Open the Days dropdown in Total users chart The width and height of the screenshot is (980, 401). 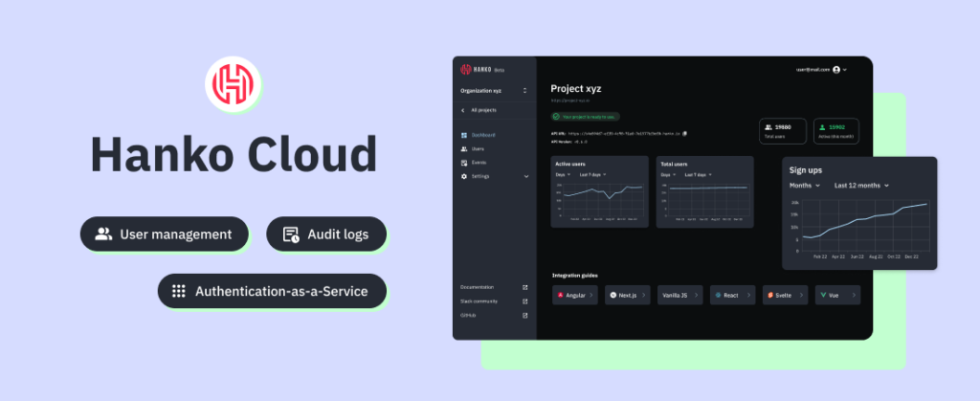point(667,175)
